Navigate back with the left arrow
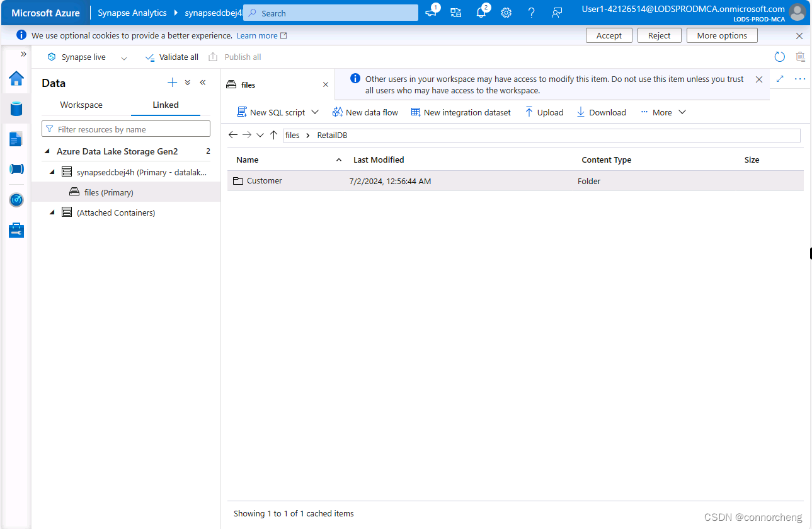The height and width of the screenshot is (529, 812). (x=233, y=135)
